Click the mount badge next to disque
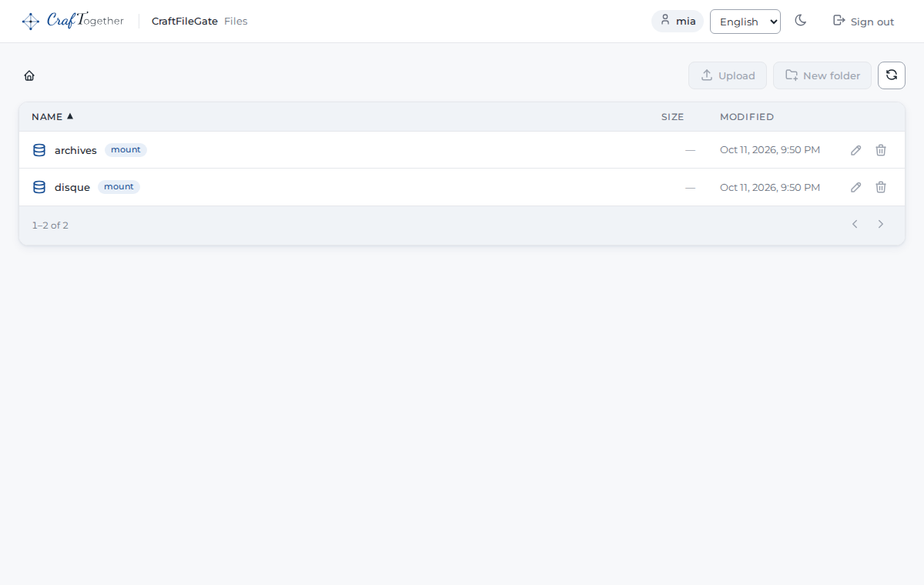This screenshot has width=924, height=585. tap(119, 187)
